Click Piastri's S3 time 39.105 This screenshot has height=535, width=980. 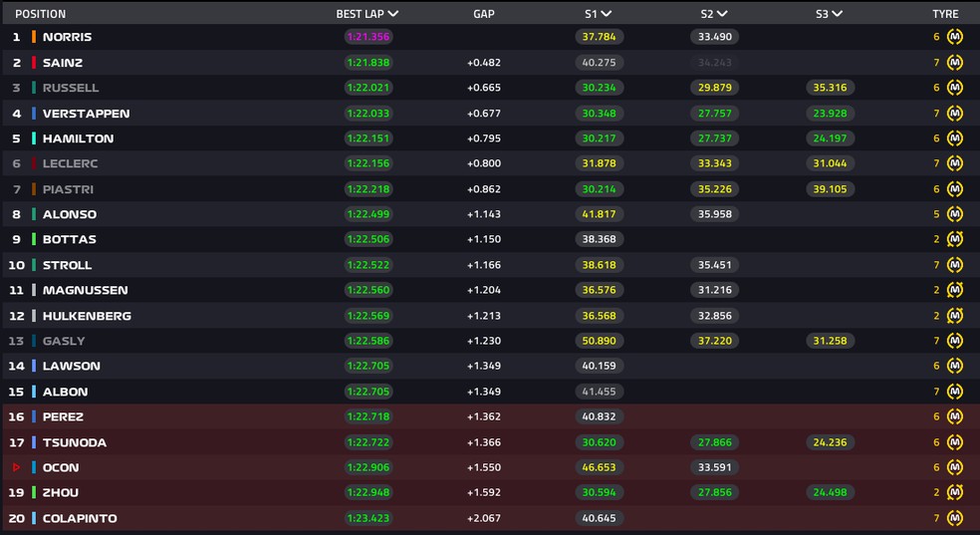click(x=830, y=188)
